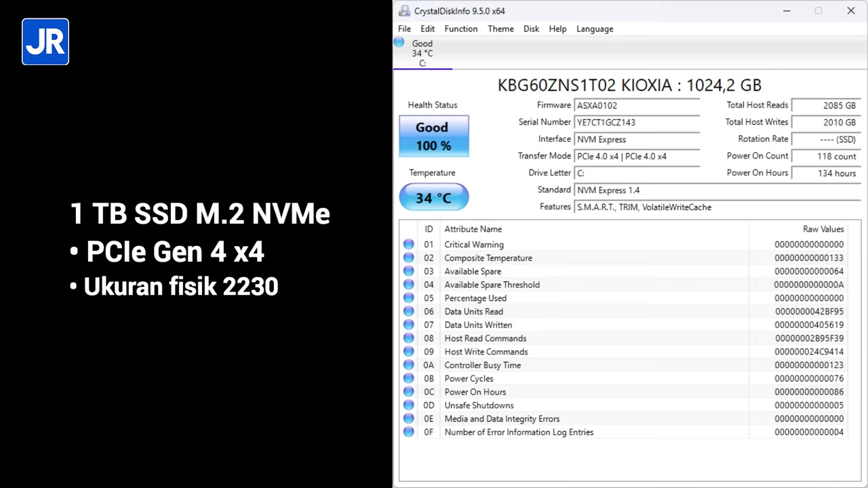Screen dimensions: 868x488
Task: Click the Serial Number field
Action: coord(637,123)
